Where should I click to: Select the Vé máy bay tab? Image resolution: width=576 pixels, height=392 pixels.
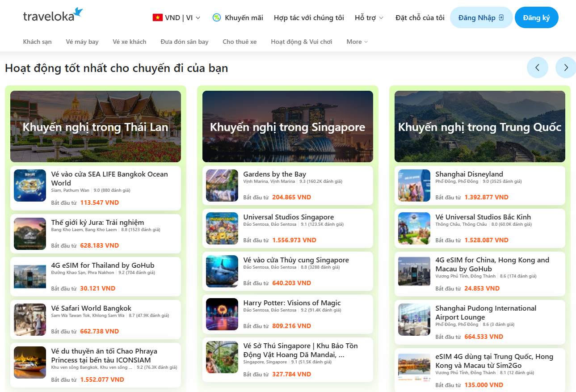(x=83, y=42)
